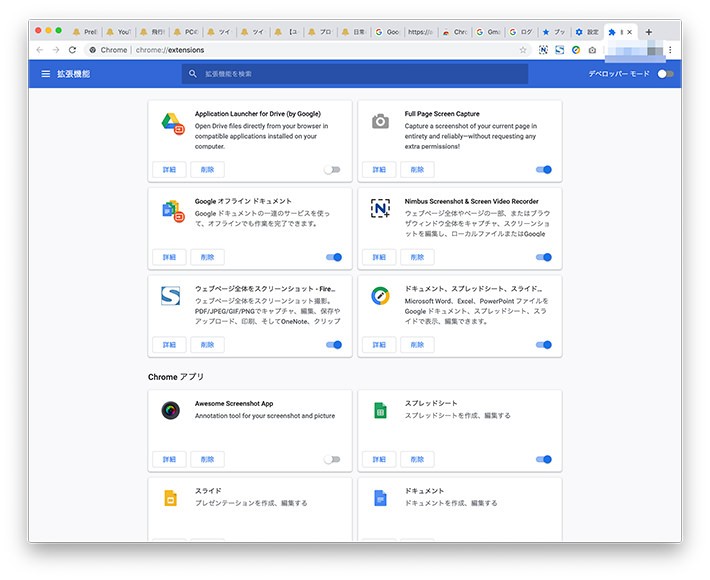Screen dimensions: 710x580
Task: Switch to the Gmail tab
Action: (489, 32)
